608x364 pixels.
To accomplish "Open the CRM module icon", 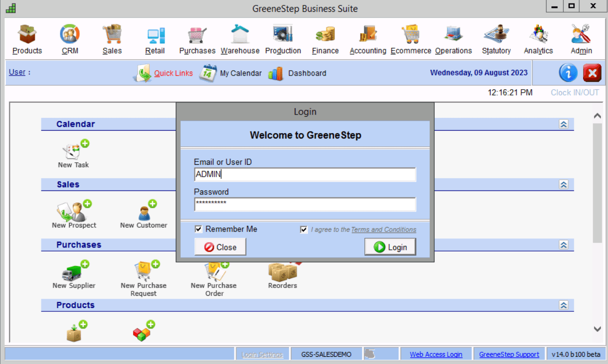I will [x=70, y=35].
